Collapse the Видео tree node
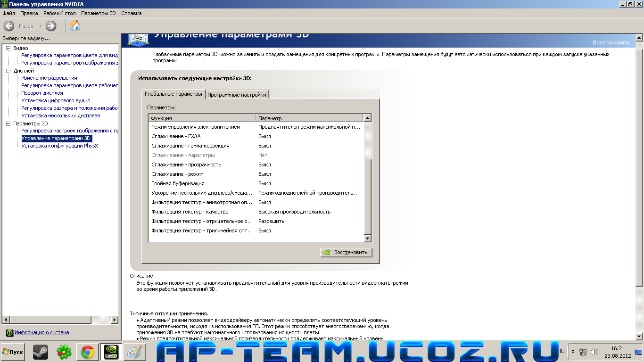Screen dimensions: 644x362 (x=8, y=48)
